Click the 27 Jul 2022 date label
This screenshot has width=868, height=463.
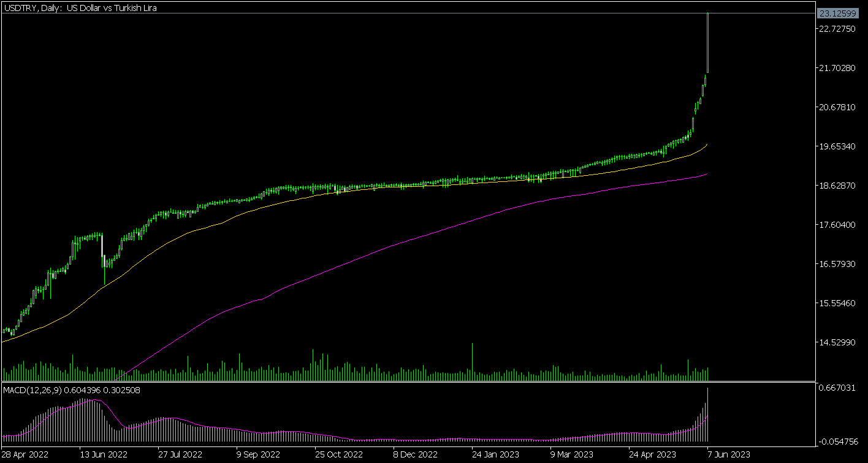click(180, 455)
